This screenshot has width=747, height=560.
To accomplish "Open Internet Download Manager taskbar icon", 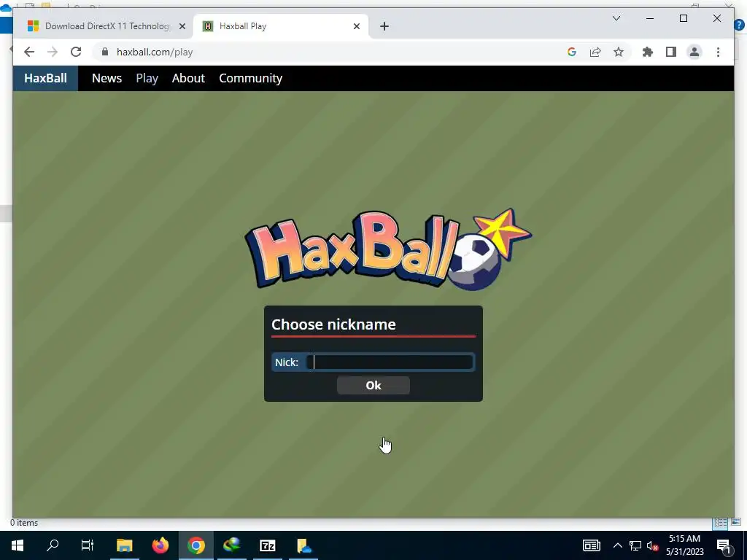I will coord(231,545).
